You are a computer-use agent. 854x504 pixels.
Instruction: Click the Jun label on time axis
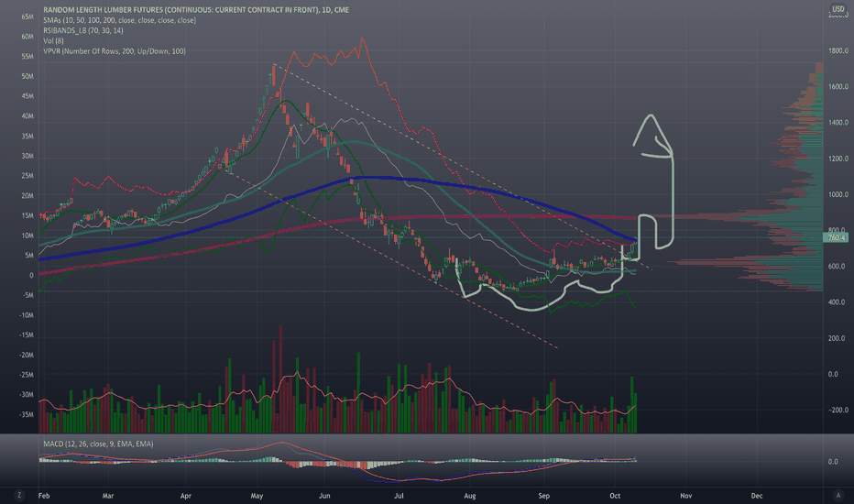click(x=324, y=496)
